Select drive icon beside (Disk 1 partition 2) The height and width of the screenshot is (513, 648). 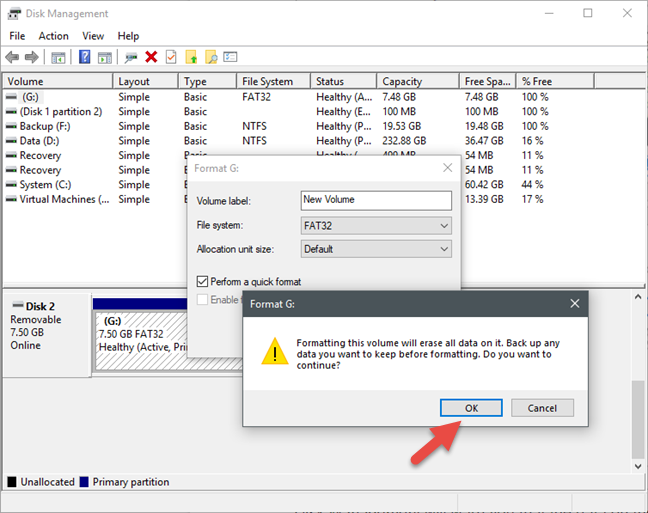(x=12, y=112)
